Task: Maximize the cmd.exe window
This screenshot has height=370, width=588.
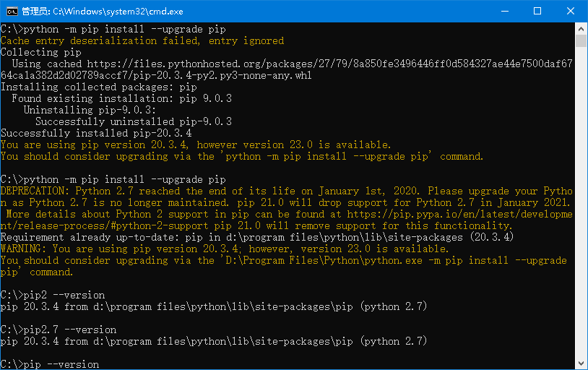Action: click(x=537, y=12)
